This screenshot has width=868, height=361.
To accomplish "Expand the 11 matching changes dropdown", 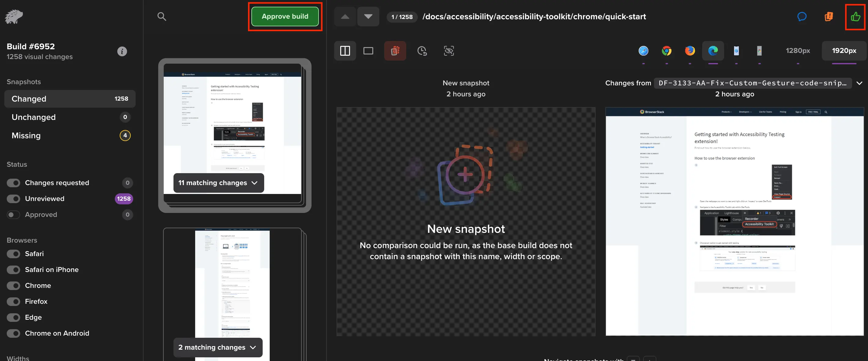I will pyautogui.click(x=218, y=183).
